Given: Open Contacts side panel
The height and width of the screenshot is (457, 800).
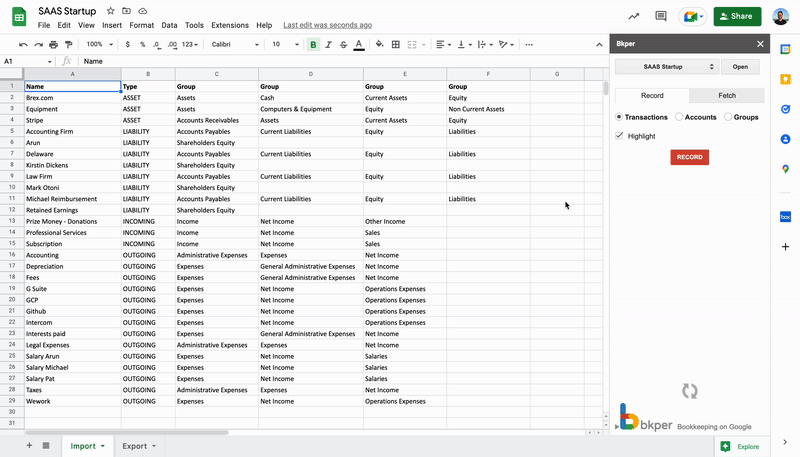Looking at the screenshot, I should coord(785,139).
